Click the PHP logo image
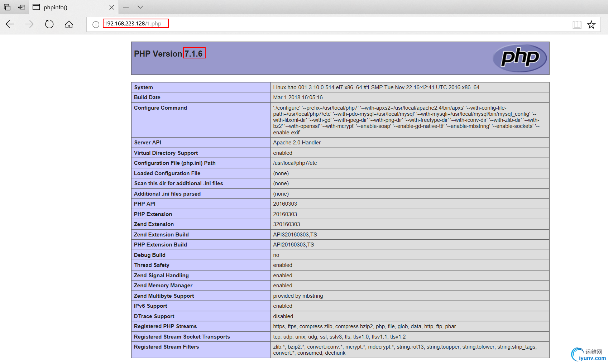The height and width of the screenshot is (364, 608). click(520, 58)
